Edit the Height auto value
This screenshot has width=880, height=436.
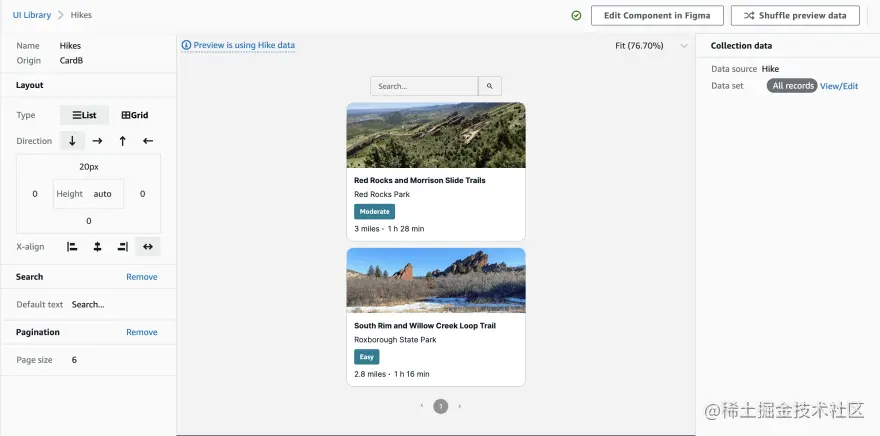103,194
